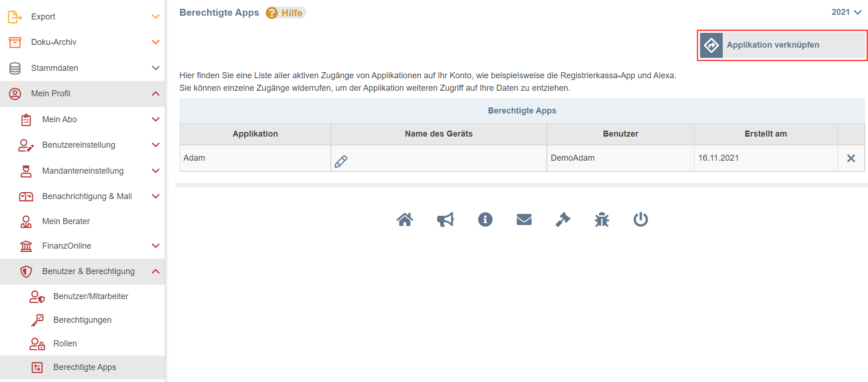The height and width of the screenshot is (382, 868).
Task: Click the Rollen user-lock icon
Action: tap(37, 344)
